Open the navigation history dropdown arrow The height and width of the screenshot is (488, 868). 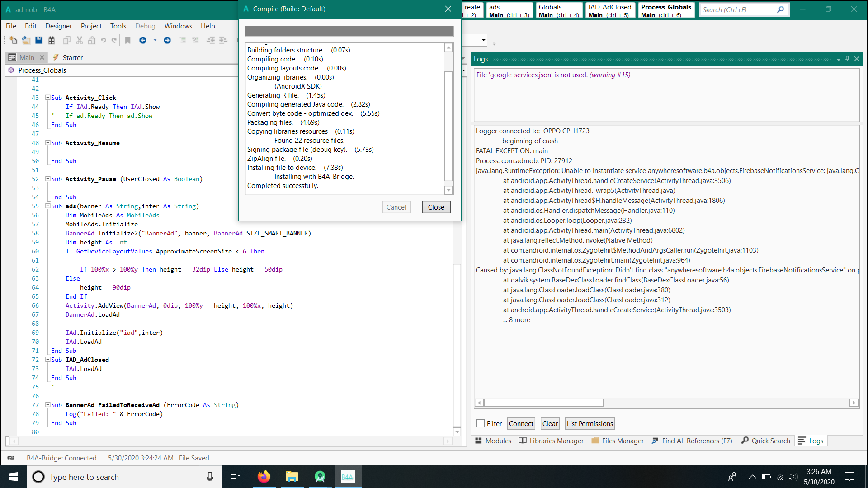[155, 40]
